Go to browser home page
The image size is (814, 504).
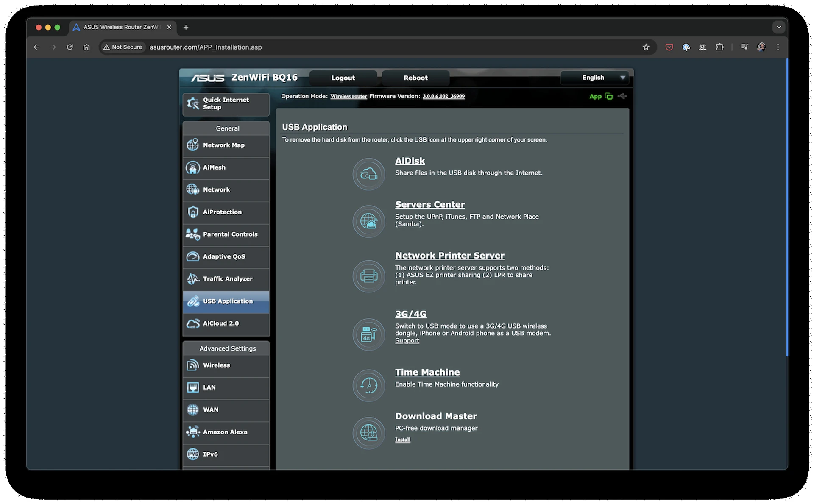[86, 47]
